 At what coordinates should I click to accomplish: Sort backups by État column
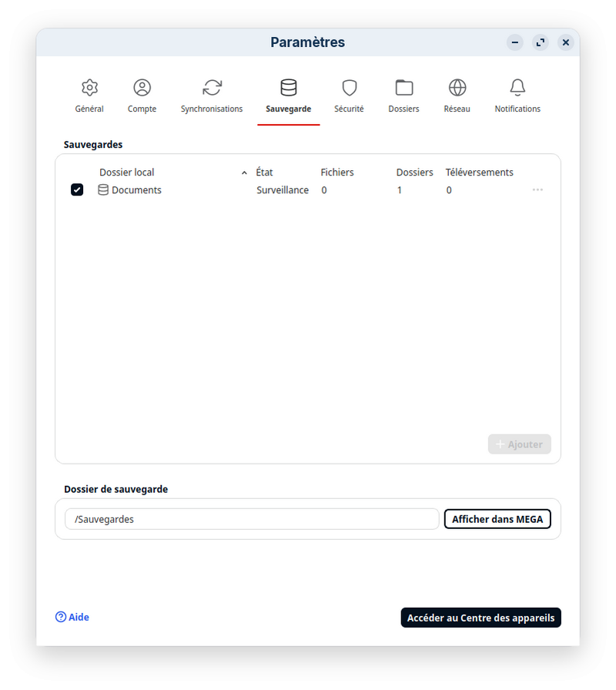click(x=264, y=172)
